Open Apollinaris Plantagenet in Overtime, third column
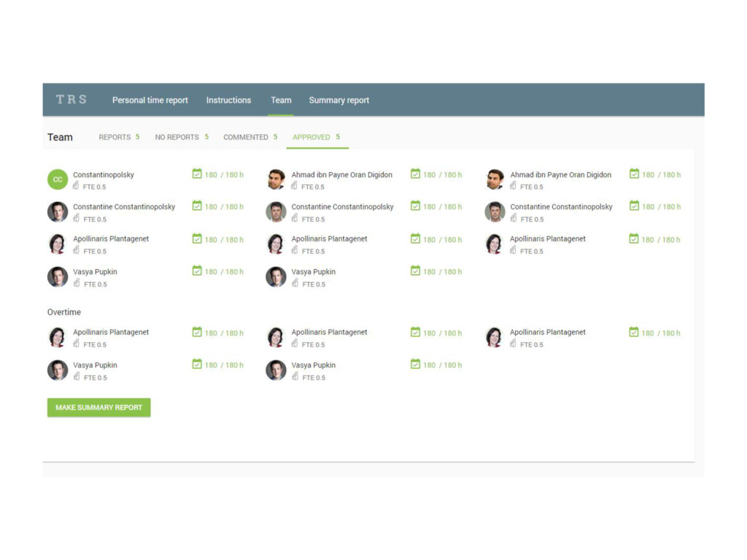Image resolution: width=747 pixels, height=560 pixels. click(x=547, y=332)
